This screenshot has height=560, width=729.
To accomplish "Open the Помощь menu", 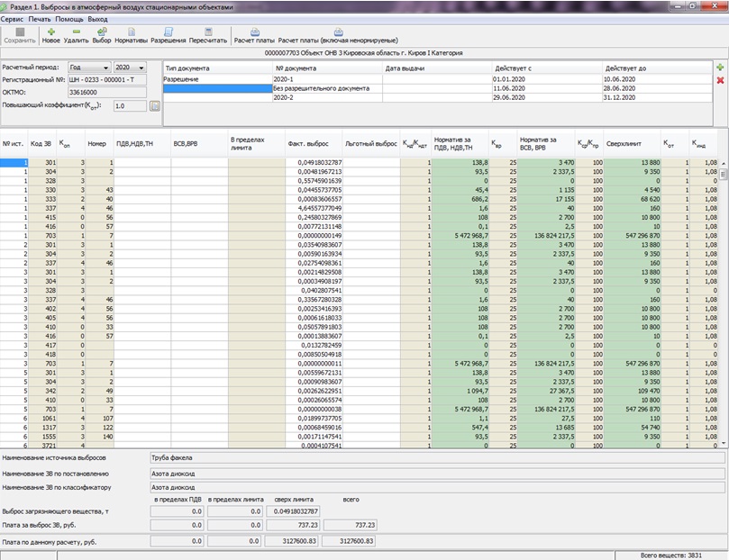I will tap(69, 18).
